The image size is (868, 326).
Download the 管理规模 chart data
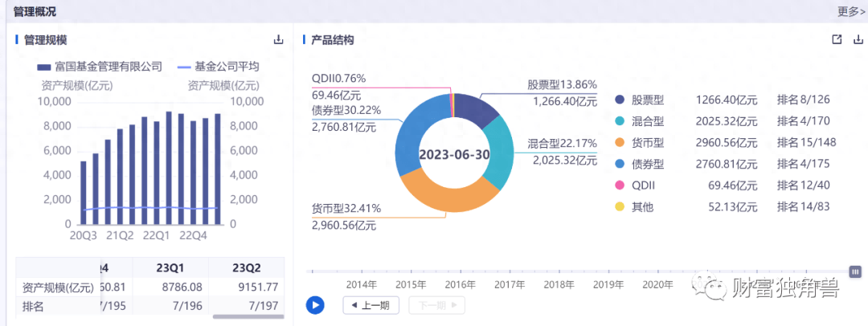(279, 39)
